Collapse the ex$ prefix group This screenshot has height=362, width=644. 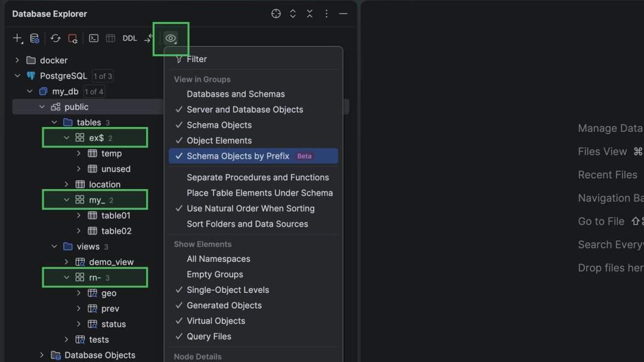[x=67, y=138]
